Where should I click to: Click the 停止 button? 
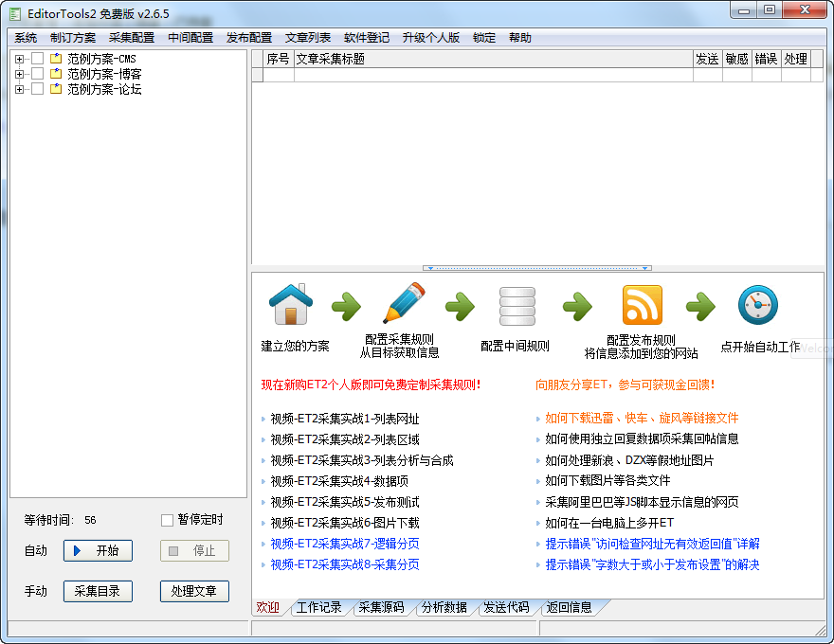tap(194, 550)
